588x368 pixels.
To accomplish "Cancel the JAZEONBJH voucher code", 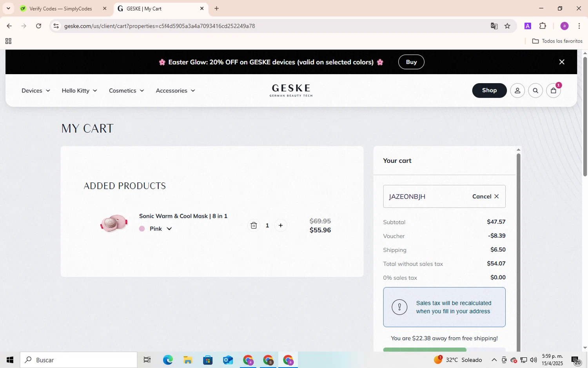I will click(485, 196).
